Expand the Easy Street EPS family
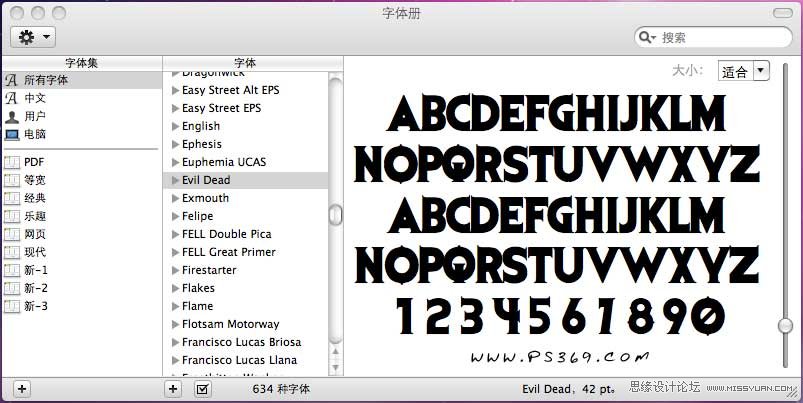 pos(175,109)
